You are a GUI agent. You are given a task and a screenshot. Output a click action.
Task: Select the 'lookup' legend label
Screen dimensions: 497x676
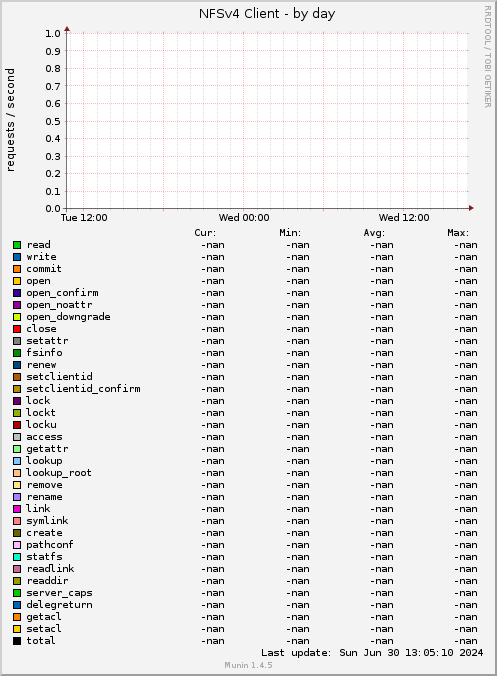[44, 461]
